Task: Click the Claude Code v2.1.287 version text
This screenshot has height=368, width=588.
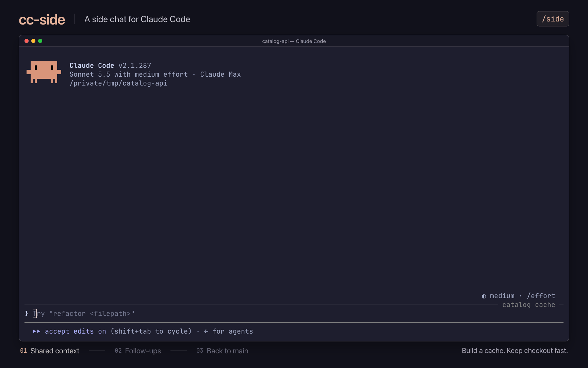Action: click(x=110, y=65)
